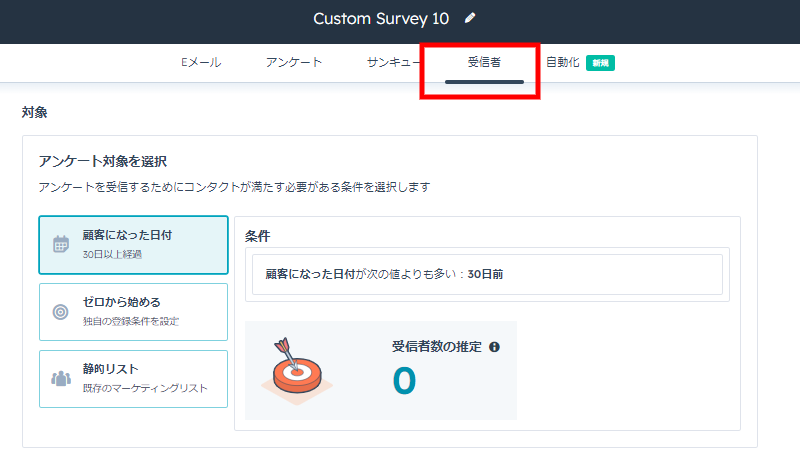Switch to the アンケート tab

click(x=294, y=62)
